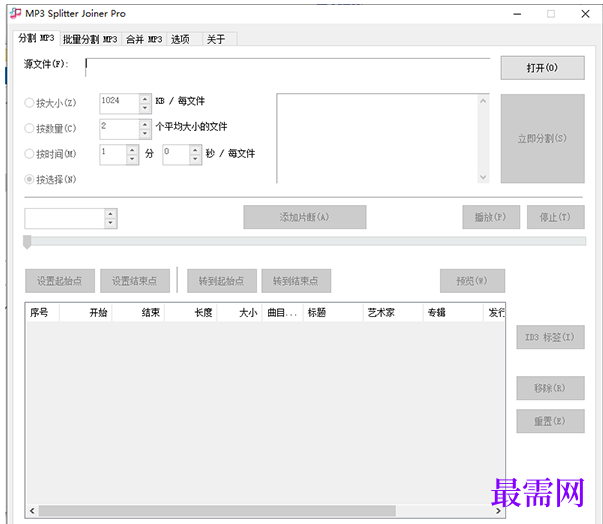Click the 设置起始点 button
The width and height of the screenshot is (603, 524).
(60, 281)
